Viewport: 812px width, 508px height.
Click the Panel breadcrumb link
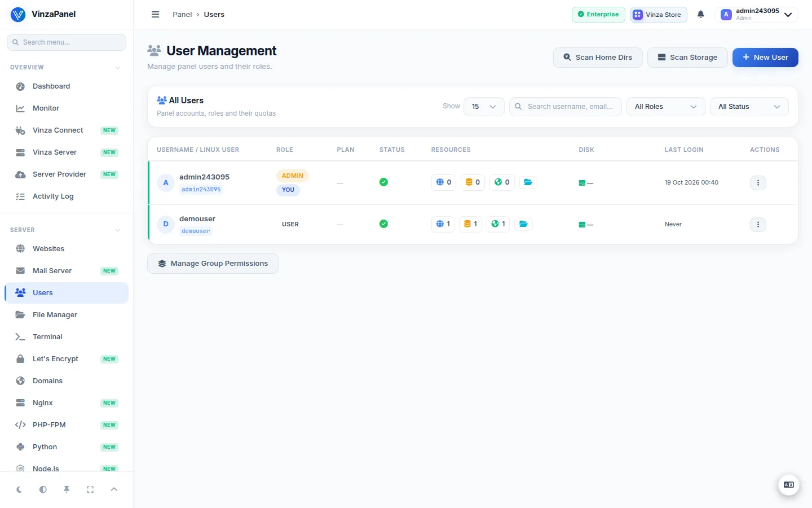click(182, 15)
